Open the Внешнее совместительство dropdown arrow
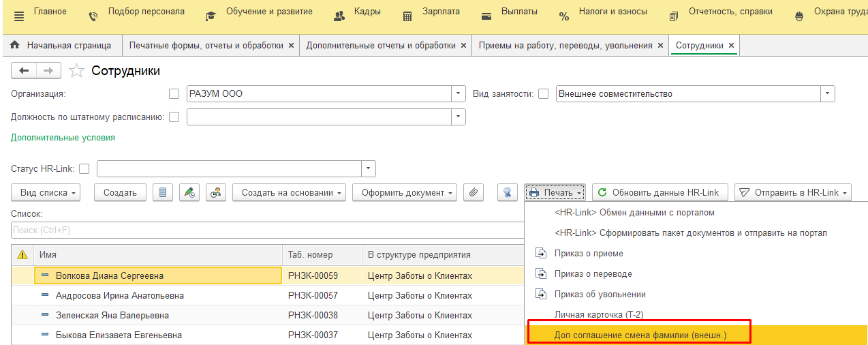This screenshot has width=868, height=345. click(828, 94)
